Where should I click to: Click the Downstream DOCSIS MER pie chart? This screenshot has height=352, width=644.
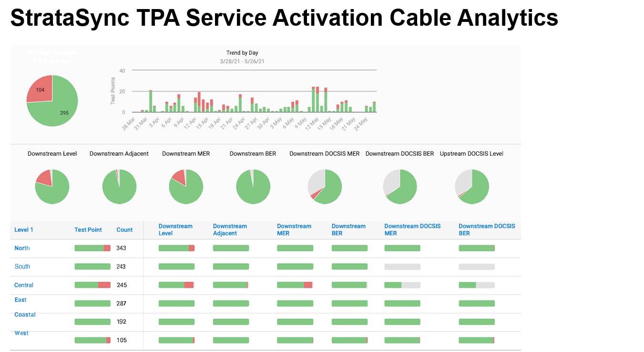pos(325,186)
